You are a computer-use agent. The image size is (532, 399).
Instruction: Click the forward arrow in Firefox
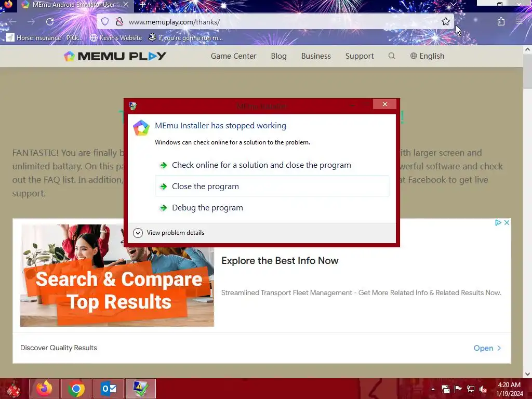click(31, 22)
